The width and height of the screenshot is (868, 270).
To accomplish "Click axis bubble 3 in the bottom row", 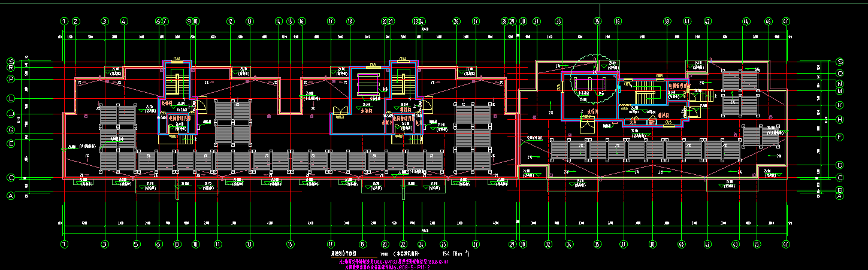I will [104, 244].
